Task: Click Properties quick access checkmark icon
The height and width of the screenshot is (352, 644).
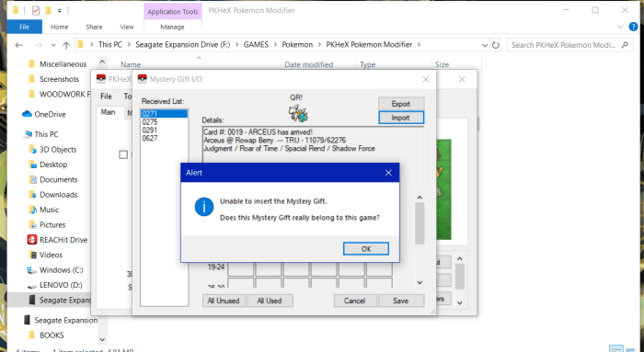Action: 36,11
